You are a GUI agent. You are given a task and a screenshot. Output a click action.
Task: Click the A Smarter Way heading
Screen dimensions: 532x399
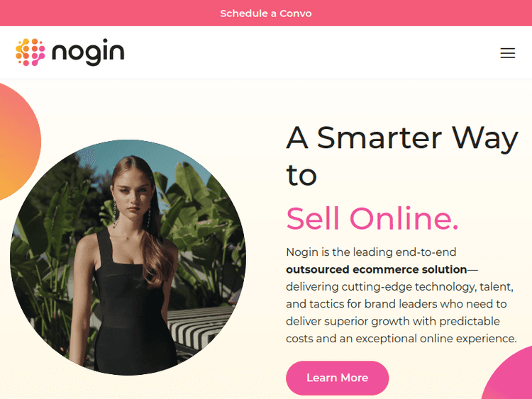[402, 139]
